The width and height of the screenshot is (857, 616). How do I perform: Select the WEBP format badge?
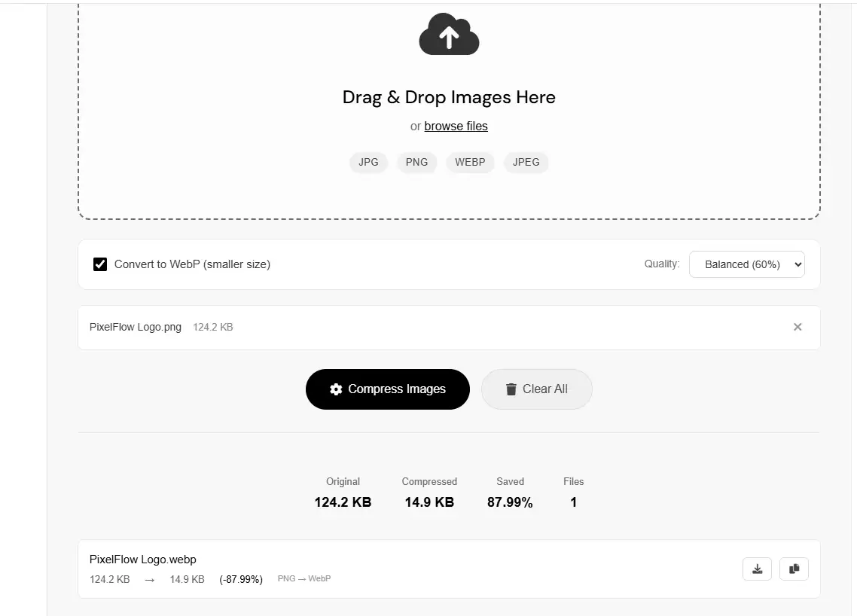tap(470, 162)
